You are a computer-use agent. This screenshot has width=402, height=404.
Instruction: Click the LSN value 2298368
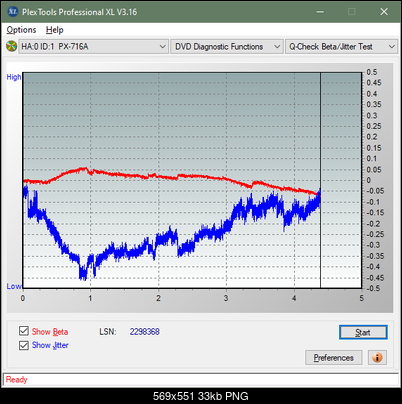[x=145, y=332]
